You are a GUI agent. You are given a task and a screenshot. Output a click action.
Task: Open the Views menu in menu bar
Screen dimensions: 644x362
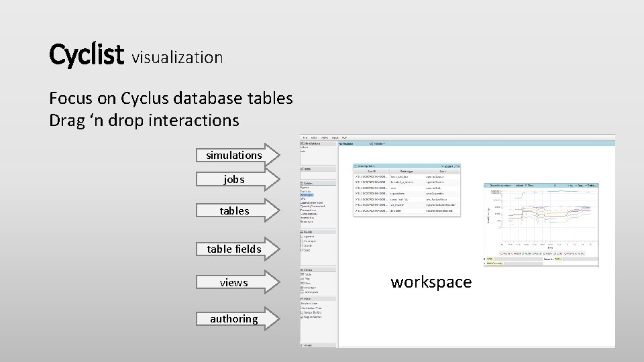click(325, 137)
